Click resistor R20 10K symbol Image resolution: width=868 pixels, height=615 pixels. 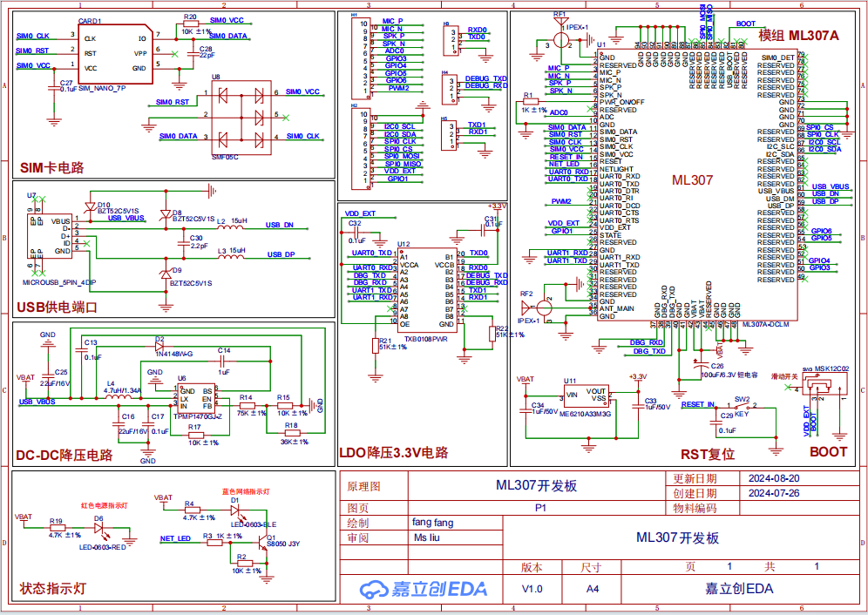coord(191,24)
